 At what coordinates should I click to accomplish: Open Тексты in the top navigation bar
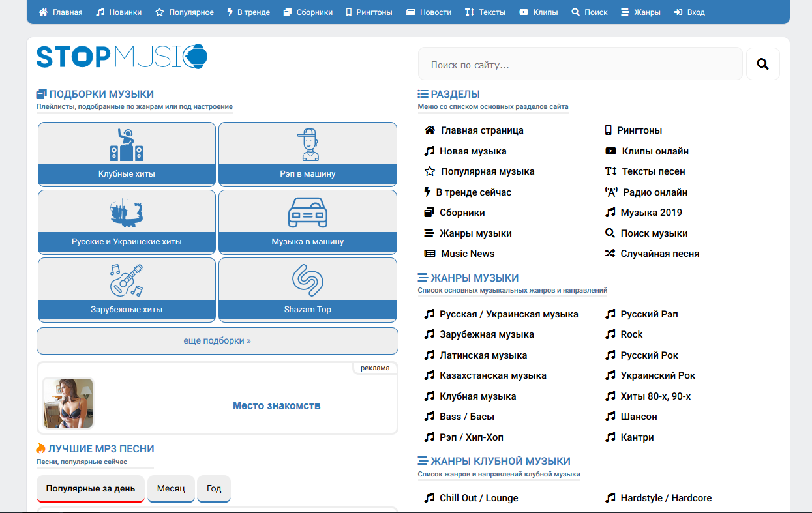pyautogui.click(x=485, y=12)
